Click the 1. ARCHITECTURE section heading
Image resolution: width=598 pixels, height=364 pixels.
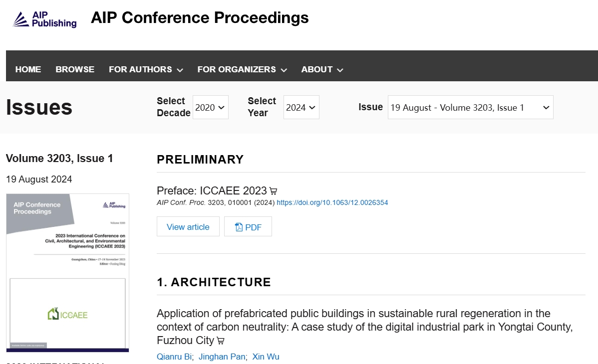[x=214, y=282]
